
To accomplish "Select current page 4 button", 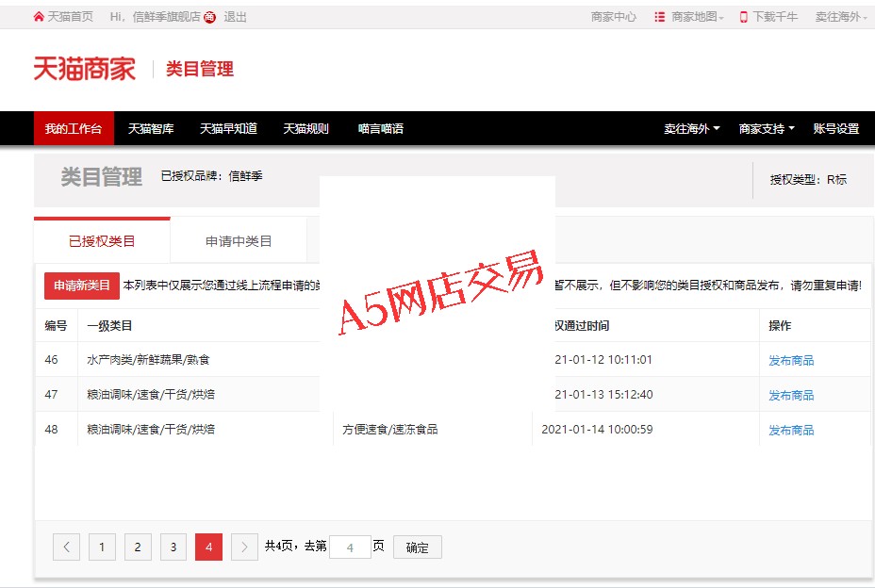I will pyautogui.click(x=208, y=547).
